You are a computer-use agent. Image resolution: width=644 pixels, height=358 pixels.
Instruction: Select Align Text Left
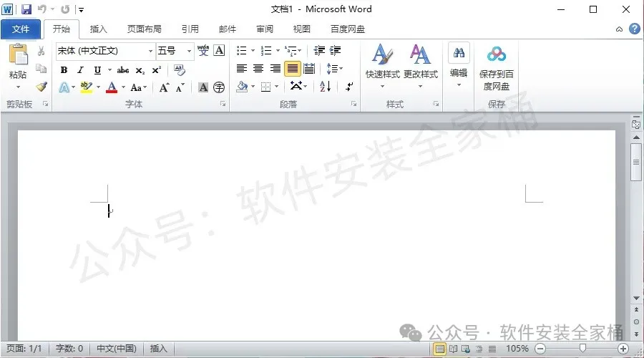[x=242, y=69]
